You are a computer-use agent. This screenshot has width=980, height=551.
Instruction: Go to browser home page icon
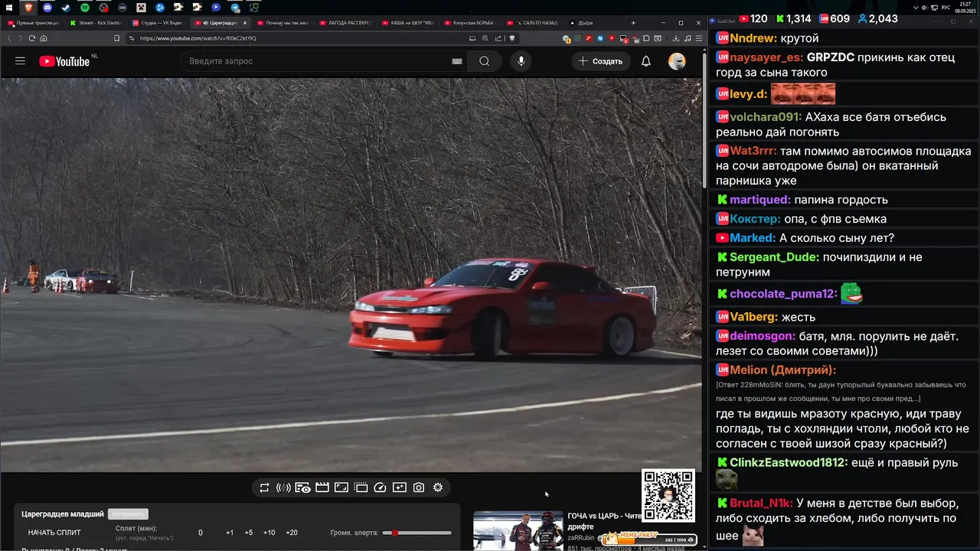44,38
